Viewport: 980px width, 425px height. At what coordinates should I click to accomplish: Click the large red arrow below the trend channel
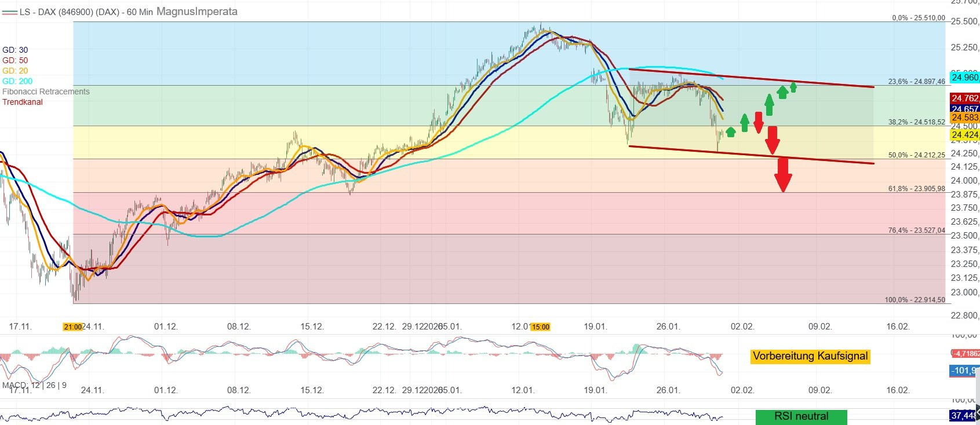pyautogui.click(x=783, y=174)
